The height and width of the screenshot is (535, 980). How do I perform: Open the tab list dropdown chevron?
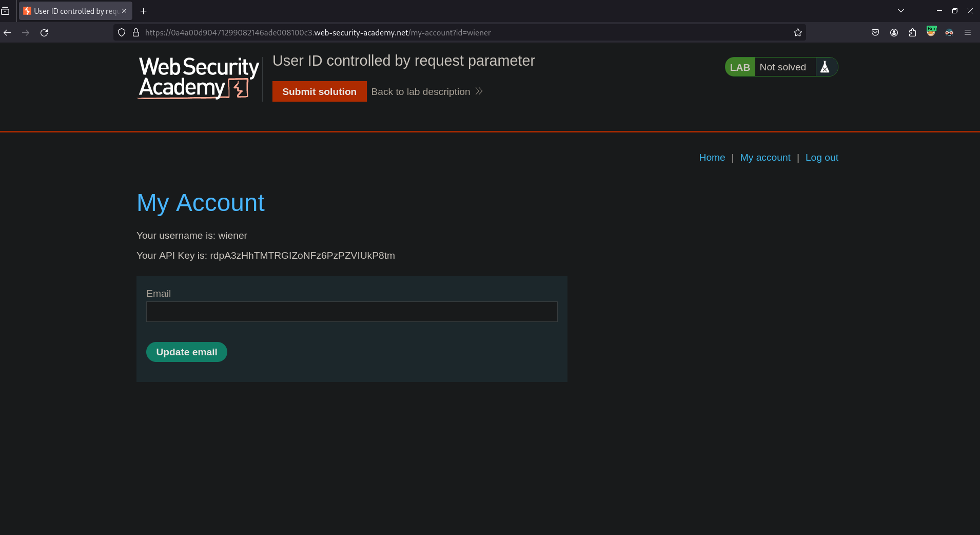[x=900, y=10]
